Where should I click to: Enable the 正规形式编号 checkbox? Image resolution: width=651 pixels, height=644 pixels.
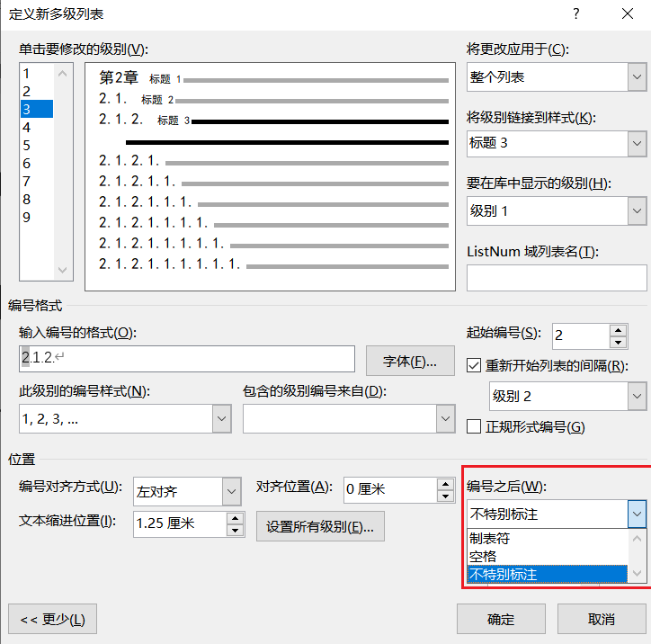[474, 426]
